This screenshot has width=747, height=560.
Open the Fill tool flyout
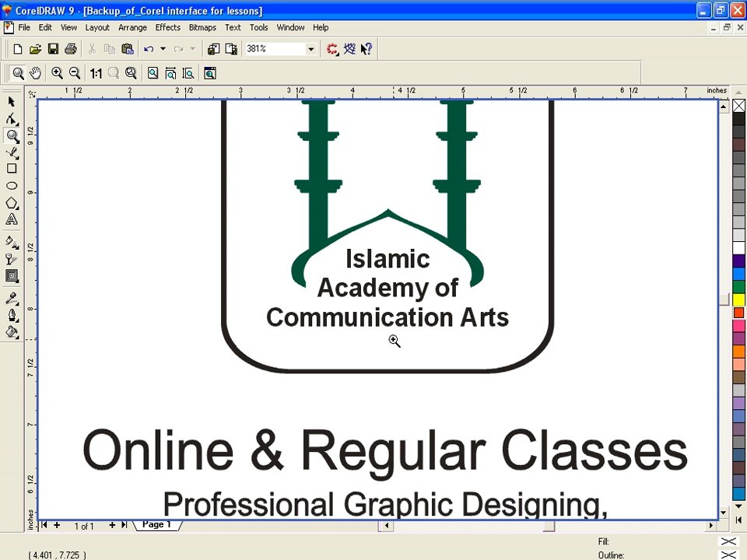pos(12,332)
